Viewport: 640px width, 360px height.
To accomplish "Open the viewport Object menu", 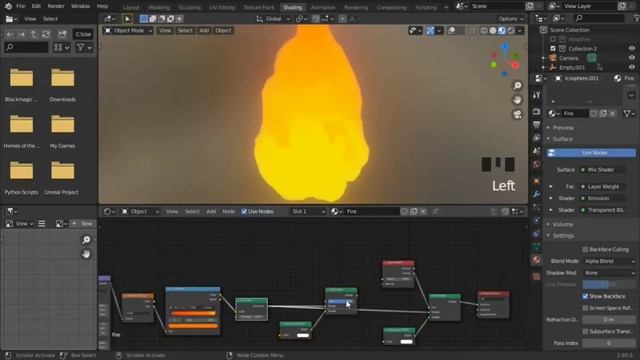I will coord(223,31).
